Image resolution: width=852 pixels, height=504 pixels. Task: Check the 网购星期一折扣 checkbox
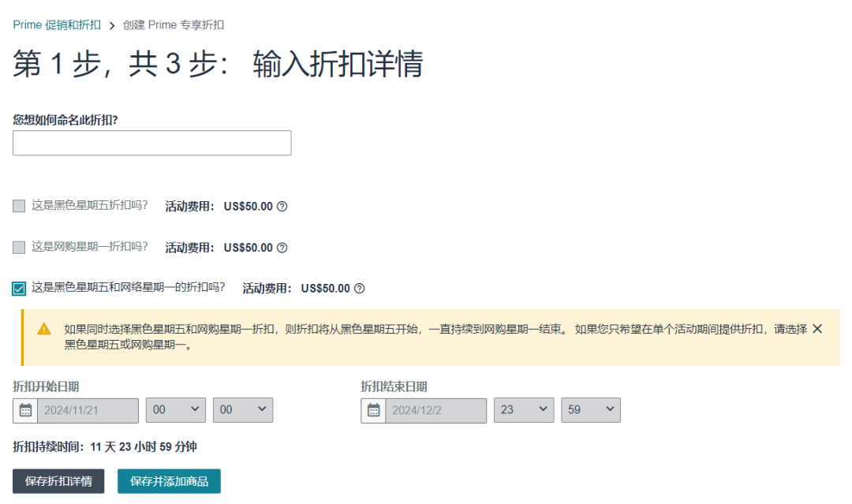[x=19, y=247]
